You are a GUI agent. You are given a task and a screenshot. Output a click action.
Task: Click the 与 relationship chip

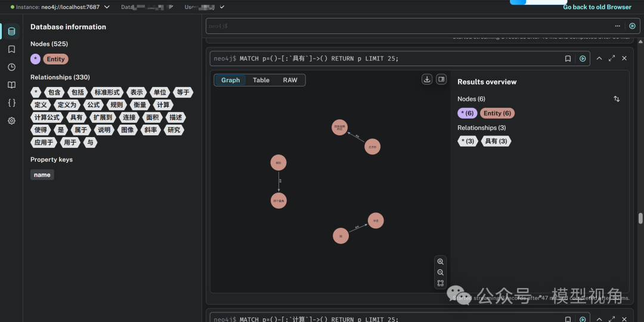pyautogui.click(x=91, y=143)
